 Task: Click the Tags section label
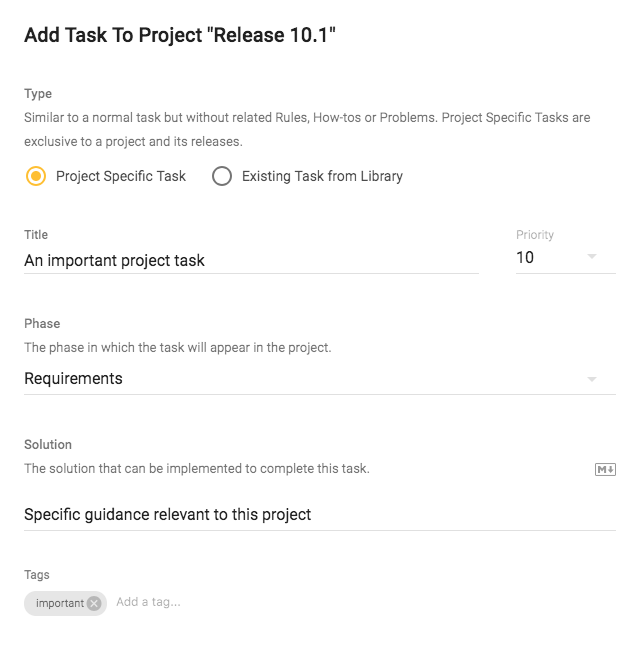[37, 575]
